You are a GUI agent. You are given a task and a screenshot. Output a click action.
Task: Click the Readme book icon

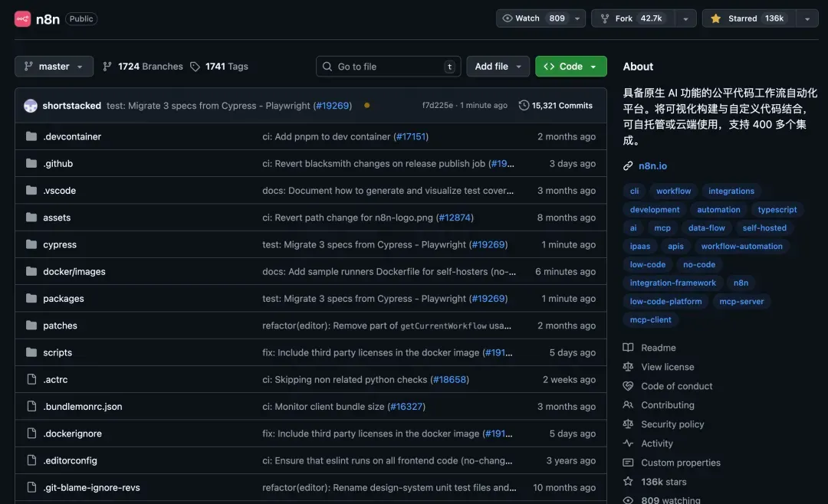point(627,347)
